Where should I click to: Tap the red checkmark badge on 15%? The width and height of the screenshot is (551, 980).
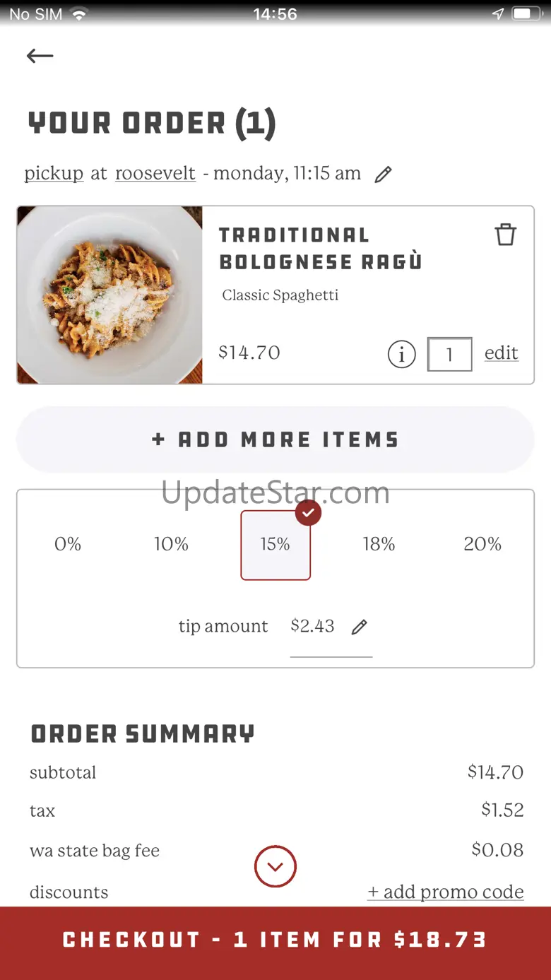coord(308,513)
